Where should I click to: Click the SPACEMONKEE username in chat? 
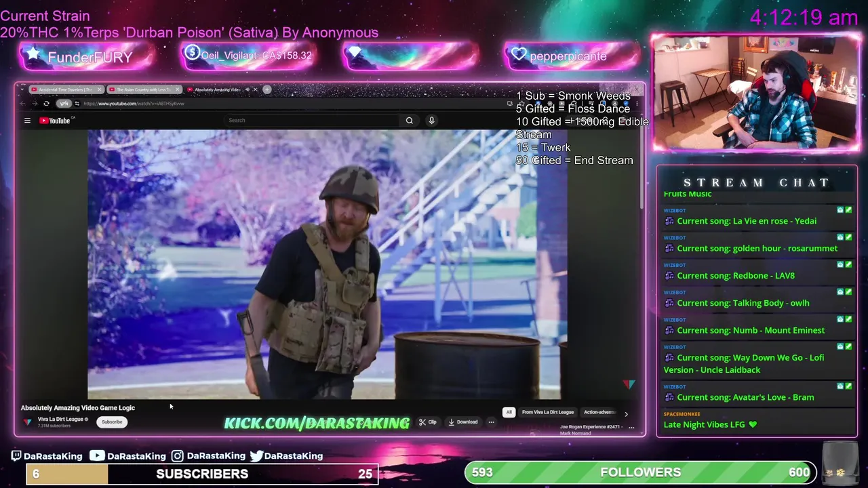682,414
